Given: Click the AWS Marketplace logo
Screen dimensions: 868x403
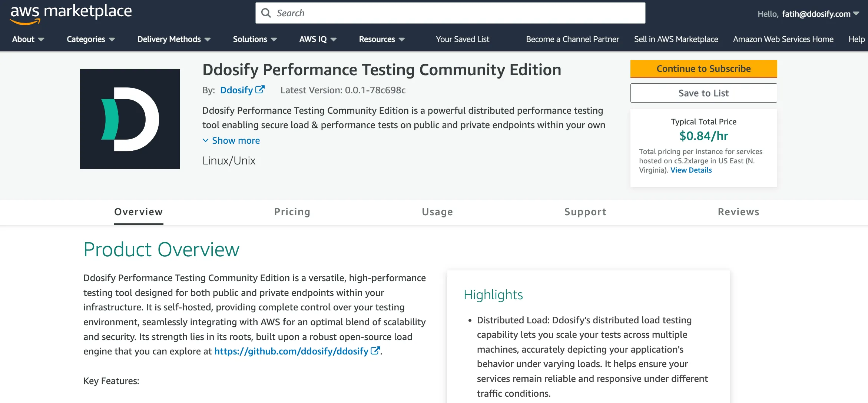Looking at the screenshot, I should tap(71, 14).
